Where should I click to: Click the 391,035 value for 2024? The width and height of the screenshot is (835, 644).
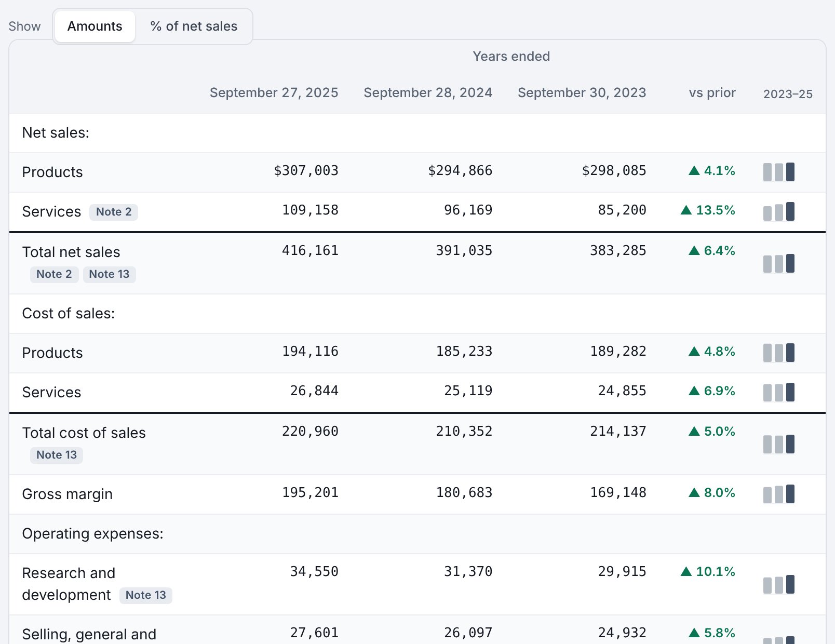click(x=464, y=251)
